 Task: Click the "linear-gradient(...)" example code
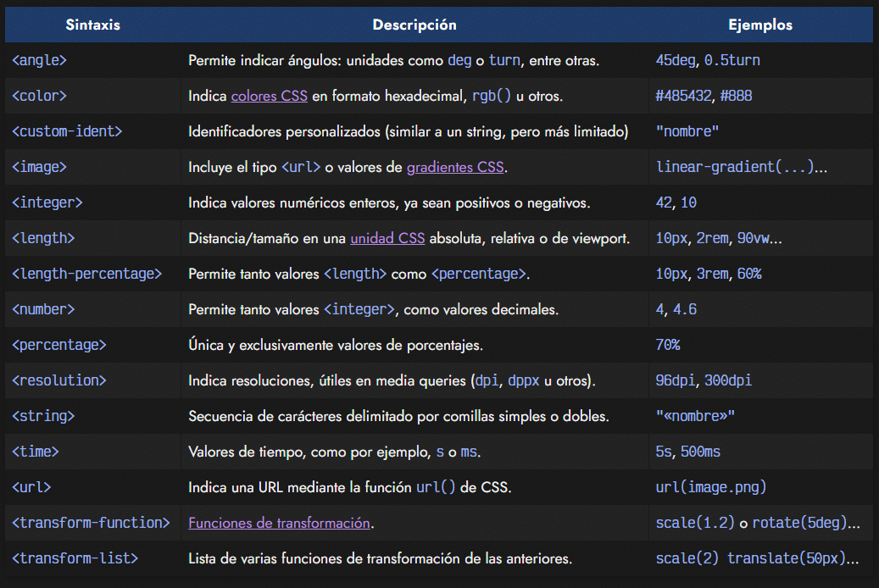[x=734, y=167]
